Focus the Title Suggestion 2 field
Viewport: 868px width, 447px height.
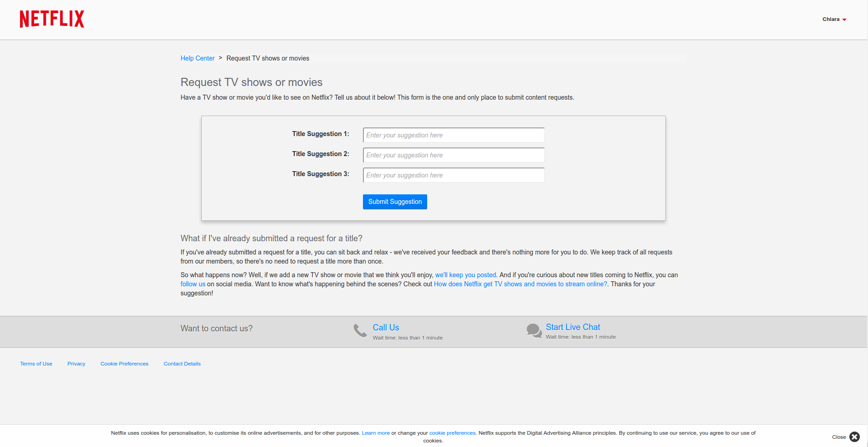454,155
